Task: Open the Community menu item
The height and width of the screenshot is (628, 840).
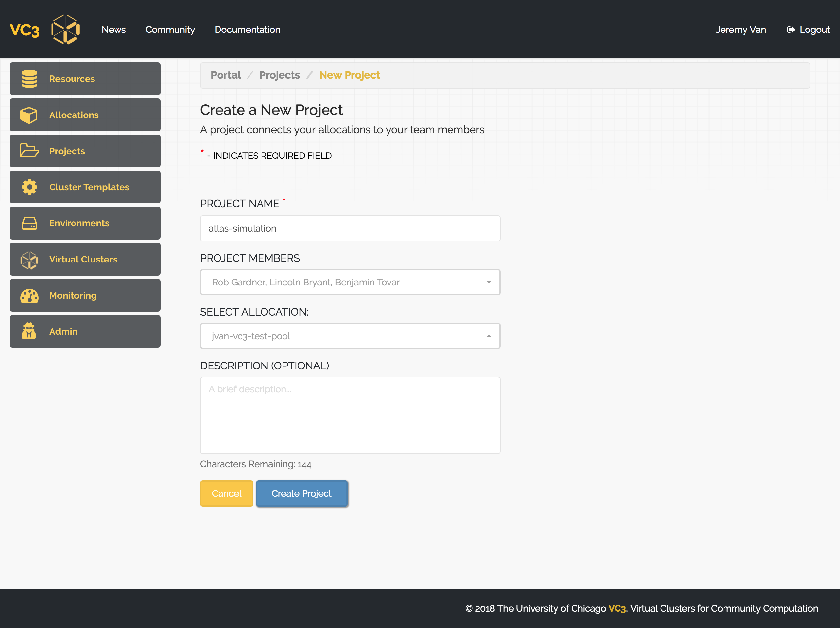Action: pos(170,29)
